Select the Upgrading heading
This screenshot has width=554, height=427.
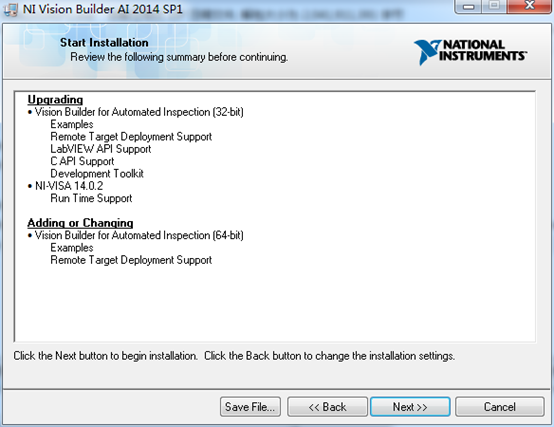tap(55, 99)
